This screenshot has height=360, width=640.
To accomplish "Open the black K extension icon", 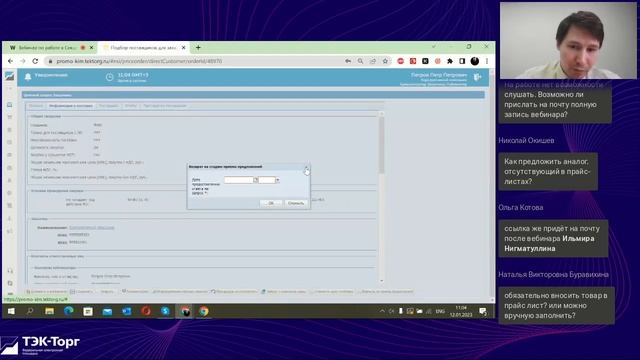I will point(425,61).
